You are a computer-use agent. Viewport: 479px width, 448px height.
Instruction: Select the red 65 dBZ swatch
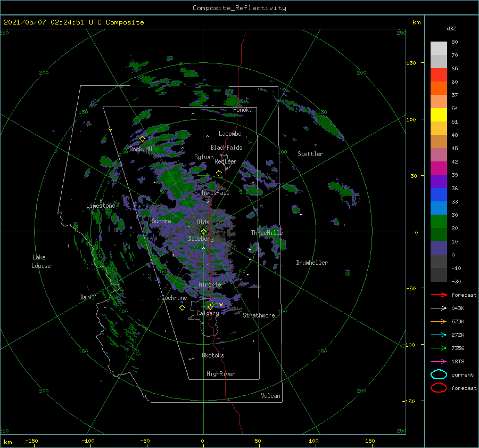[439, 75]
